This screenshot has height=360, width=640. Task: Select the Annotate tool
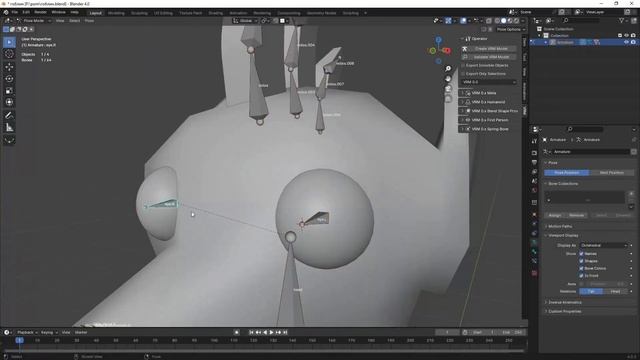tap(9, 116)
